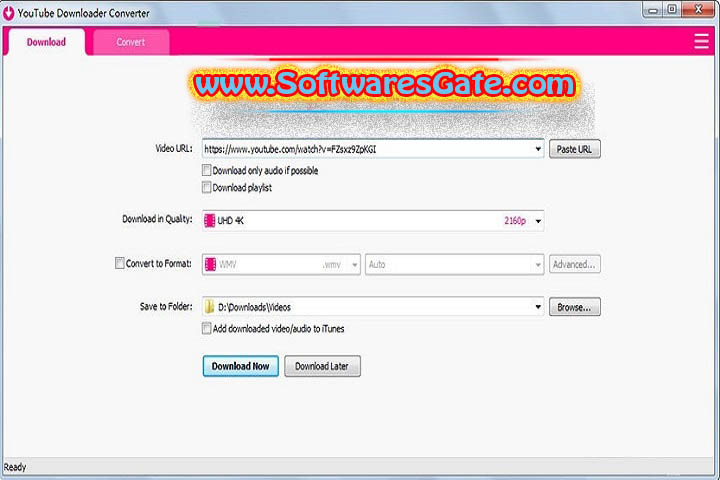Tick the Download playlist checkbox
This screenshot has width=720, height=480.
[x=207, y=187]
